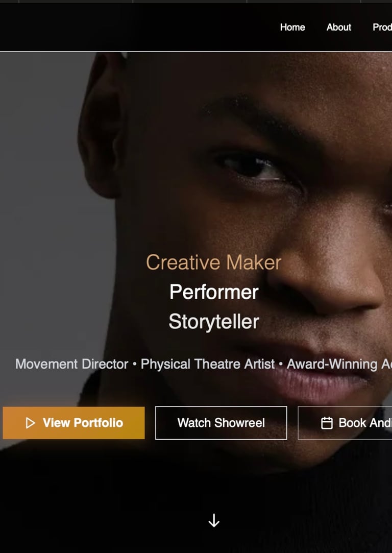
Task: Open the Home navigation link
Action: [292, 27]
